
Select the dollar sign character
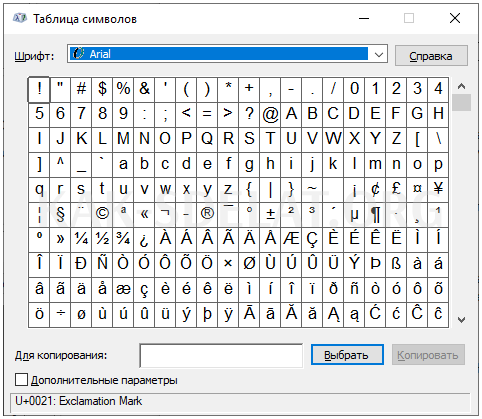[x=102, y=89]
